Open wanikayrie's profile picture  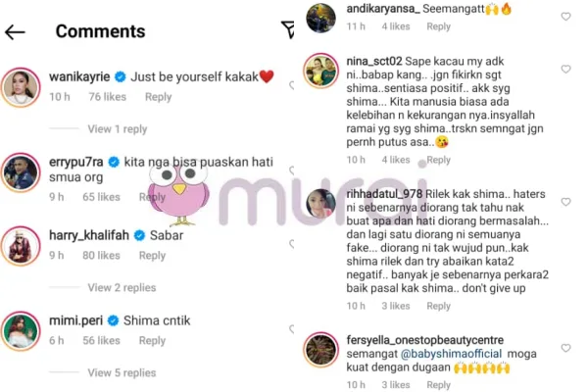[x=21, y=87]
